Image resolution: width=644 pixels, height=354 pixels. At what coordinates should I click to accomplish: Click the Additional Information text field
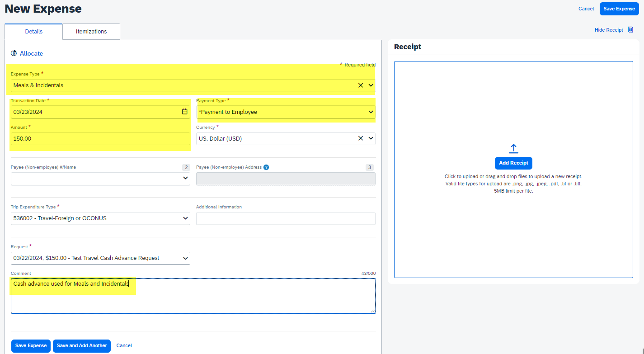286,218
